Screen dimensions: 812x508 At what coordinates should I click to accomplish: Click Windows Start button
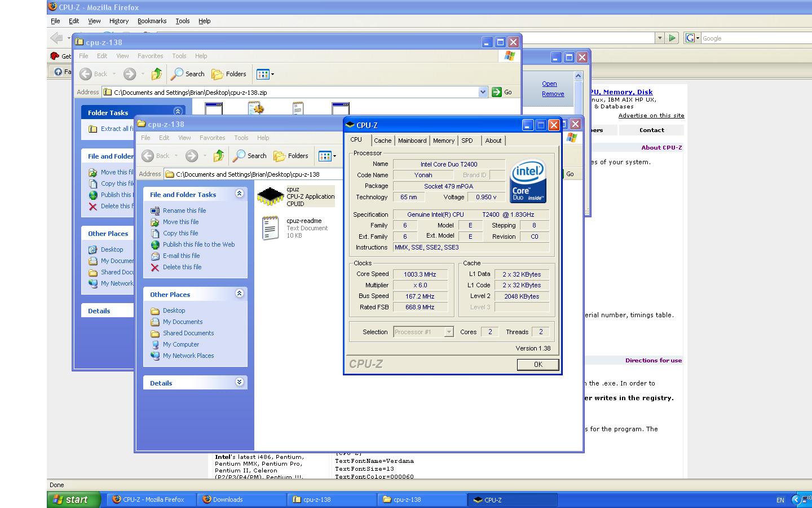[74, 500]
